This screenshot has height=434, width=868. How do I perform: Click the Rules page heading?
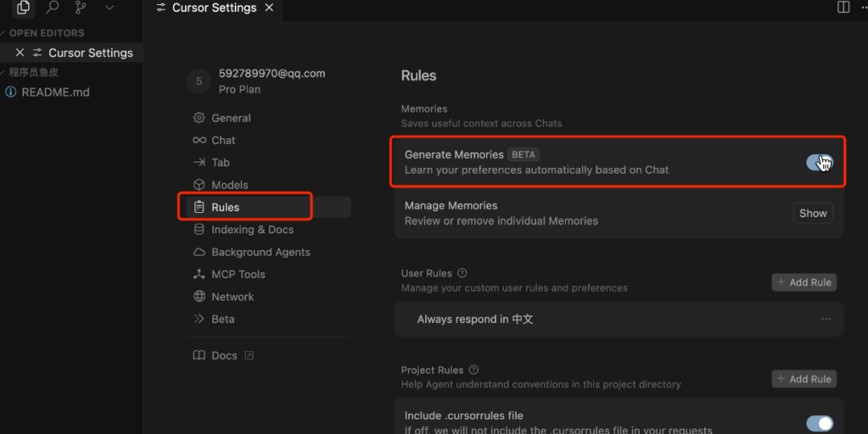tap(419, 76)
